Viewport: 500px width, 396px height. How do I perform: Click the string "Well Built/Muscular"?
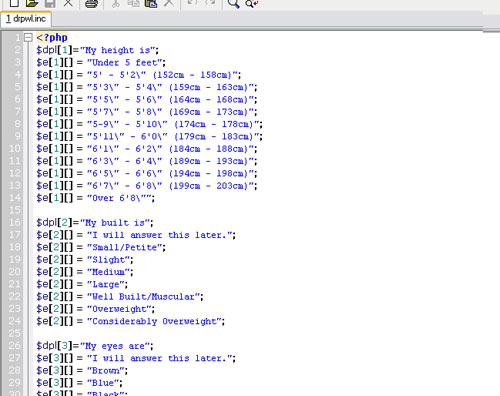[143, 297]
